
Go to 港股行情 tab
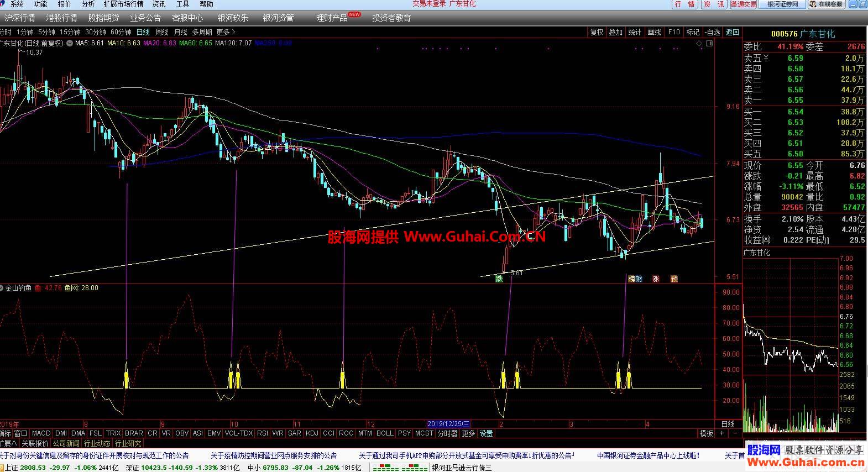[62, 18]
